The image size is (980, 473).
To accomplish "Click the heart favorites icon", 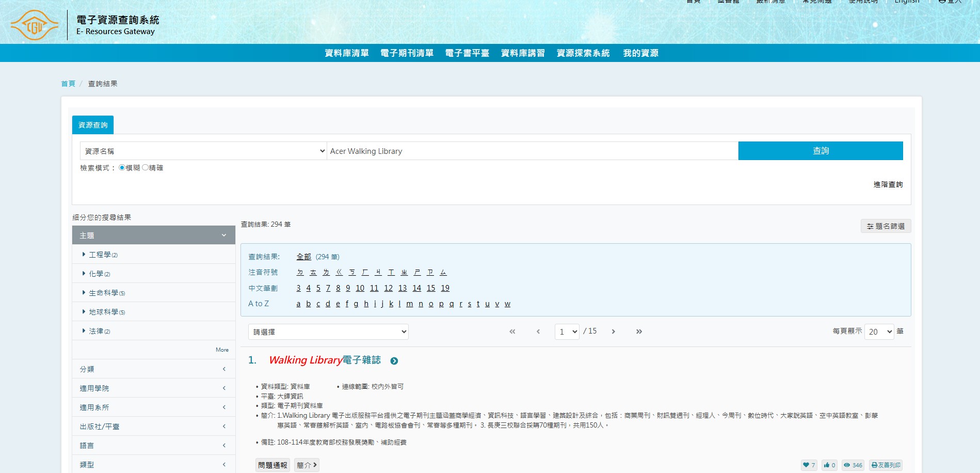I will click(806, 465).
